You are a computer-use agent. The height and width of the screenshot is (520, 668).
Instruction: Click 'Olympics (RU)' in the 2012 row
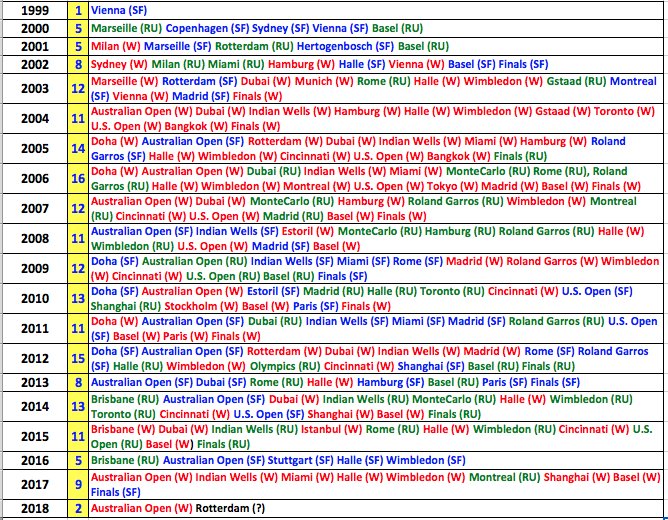coord(285,367)
